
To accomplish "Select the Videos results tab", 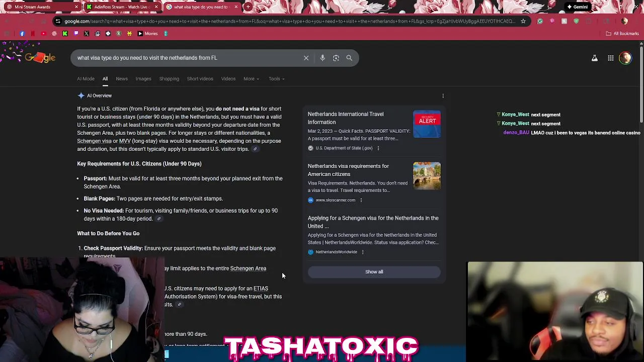I will 228,79.
